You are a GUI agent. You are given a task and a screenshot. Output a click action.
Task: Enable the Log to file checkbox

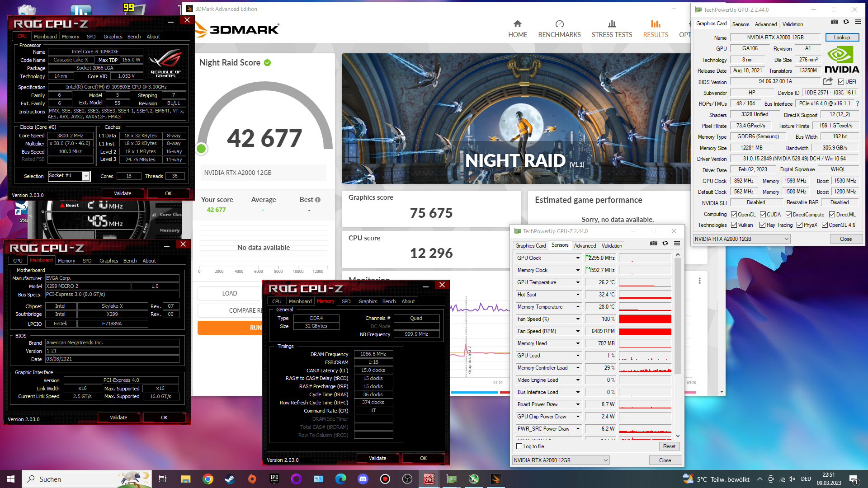(519, 446)
